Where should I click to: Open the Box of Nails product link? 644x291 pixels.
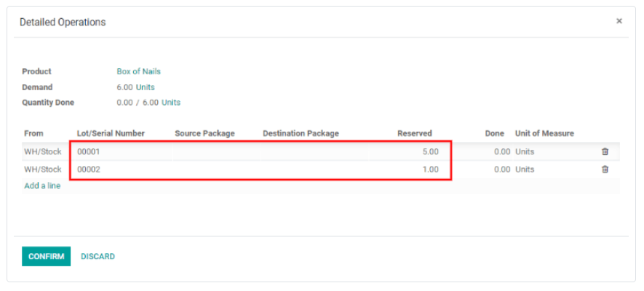pos(138,71)
